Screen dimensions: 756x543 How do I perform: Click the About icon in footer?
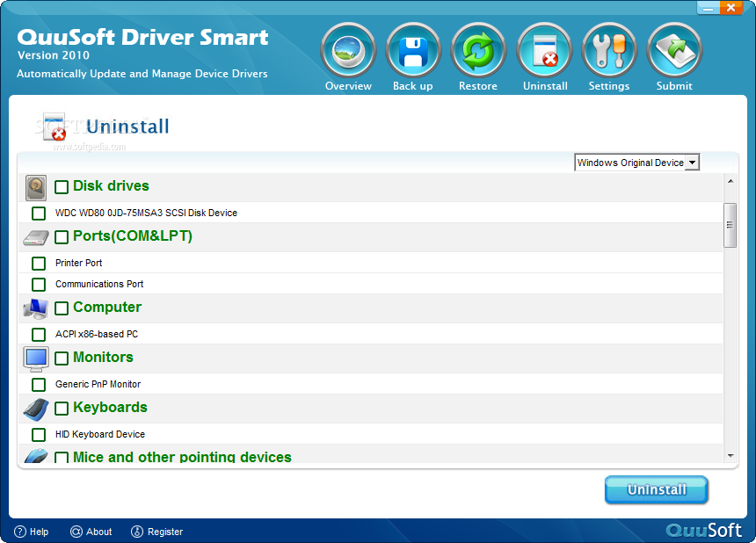tap(76, 532)
